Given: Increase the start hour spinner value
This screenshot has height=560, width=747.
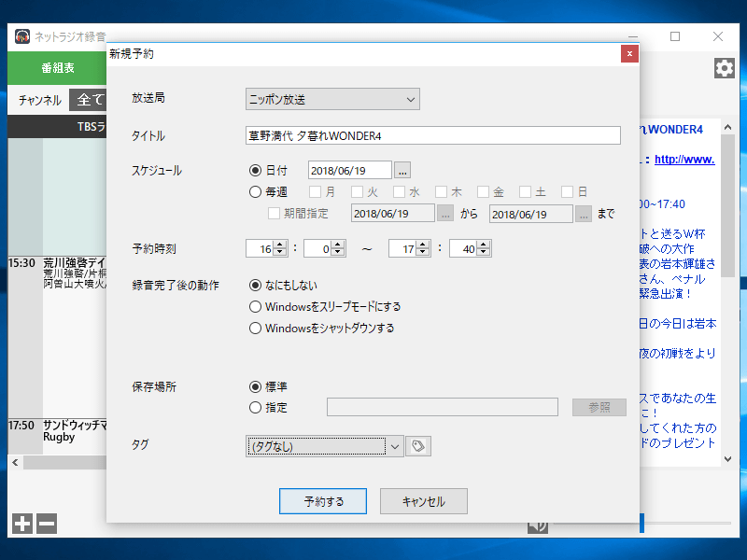Looking at the screenshot, I should coord(280,245).
